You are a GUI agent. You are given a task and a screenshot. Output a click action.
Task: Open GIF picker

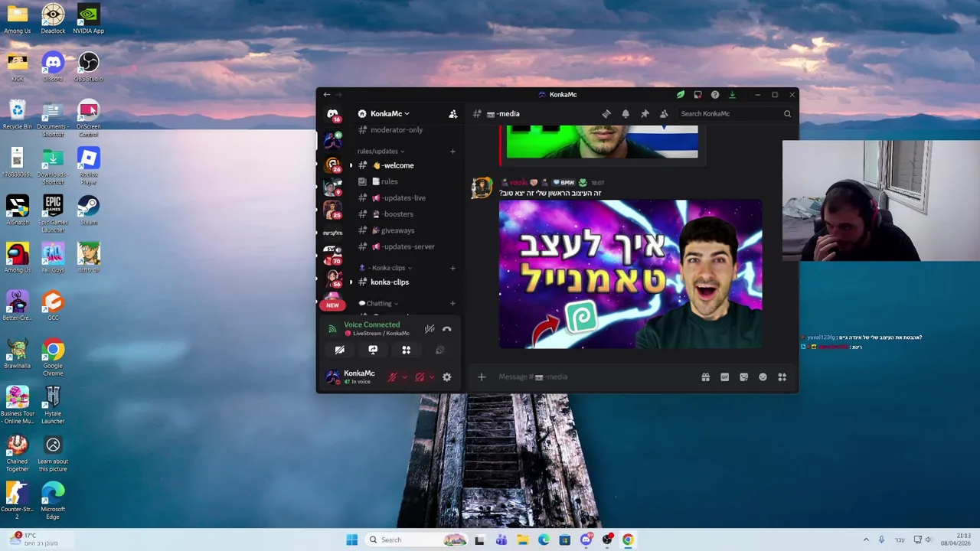click(724, 377)
